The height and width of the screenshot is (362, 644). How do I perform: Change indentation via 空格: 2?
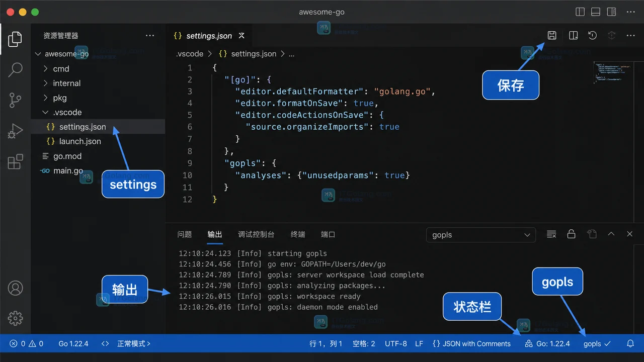tap(364, 344)
